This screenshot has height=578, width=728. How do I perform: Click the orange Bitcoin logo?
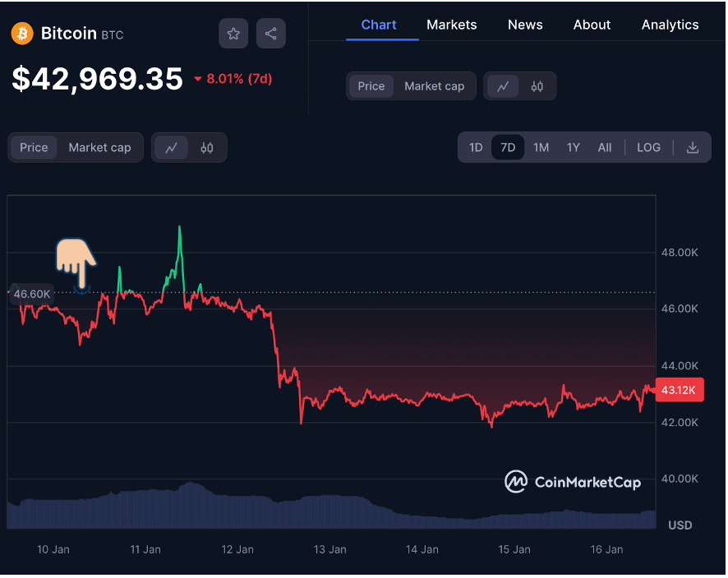[22, 34]
